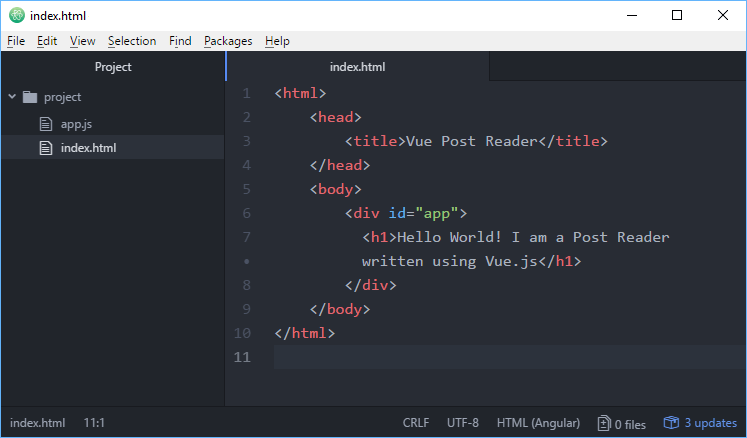The image size is (747, 438).
Task: Open the Packages menu
Action: tap(228, 41)
